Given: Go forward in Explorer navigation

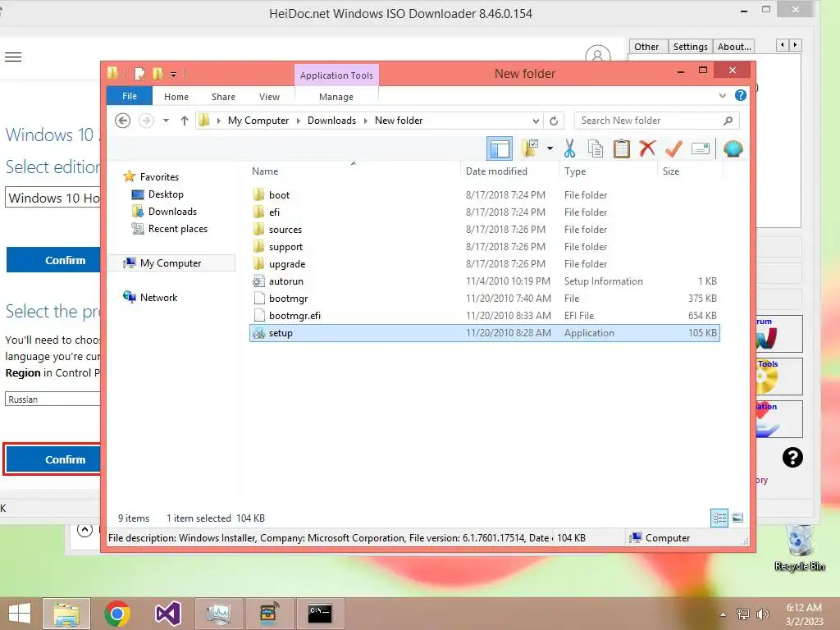Looking at the screenshot, I should tap(146, 121).
